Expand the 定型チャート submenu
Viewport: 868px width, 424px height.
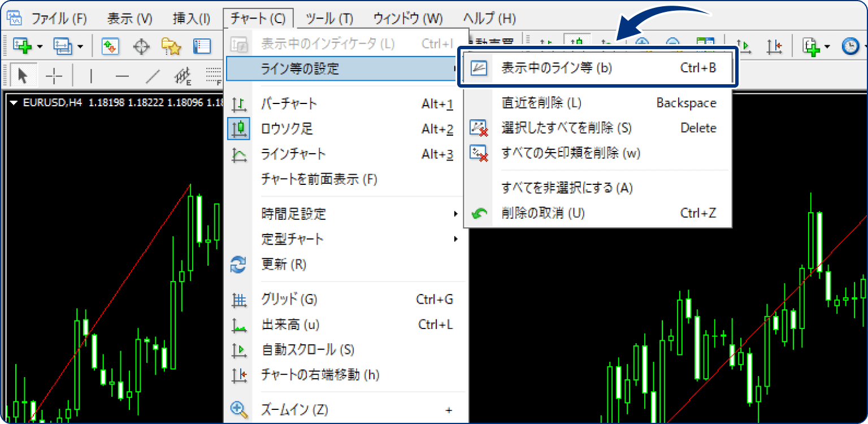click(291, 239)
